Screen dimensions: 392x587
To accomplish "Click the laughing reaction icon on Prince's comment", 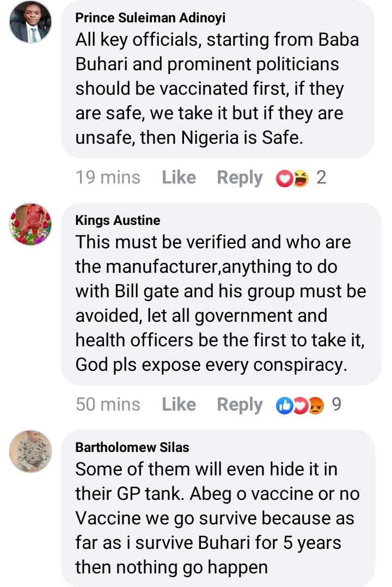I will [301, 178].
